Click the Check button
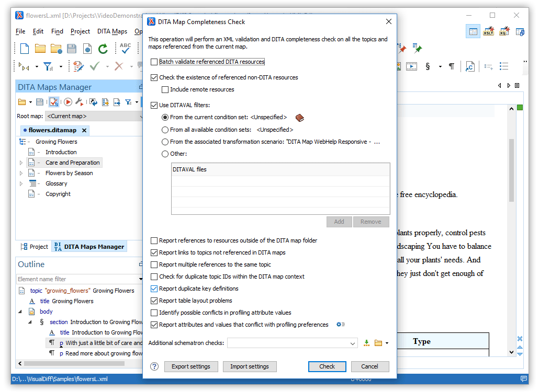The image size is (539, 392). pos(327,366)
